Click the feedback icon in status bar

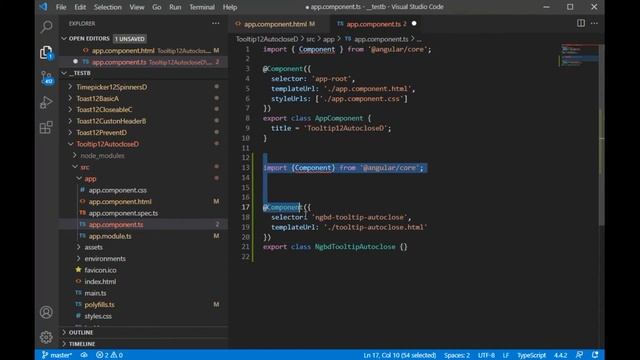coord(579,355)
